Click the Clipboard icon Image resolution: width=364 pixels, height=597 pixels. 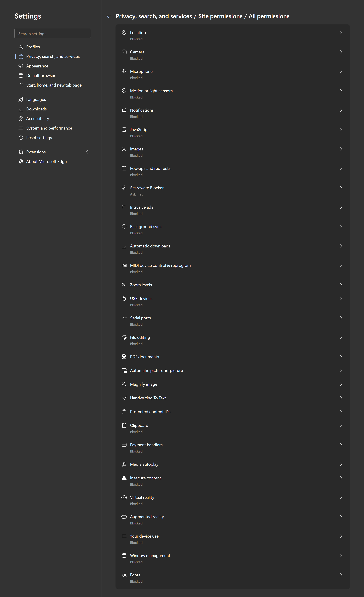pos(124,425)
